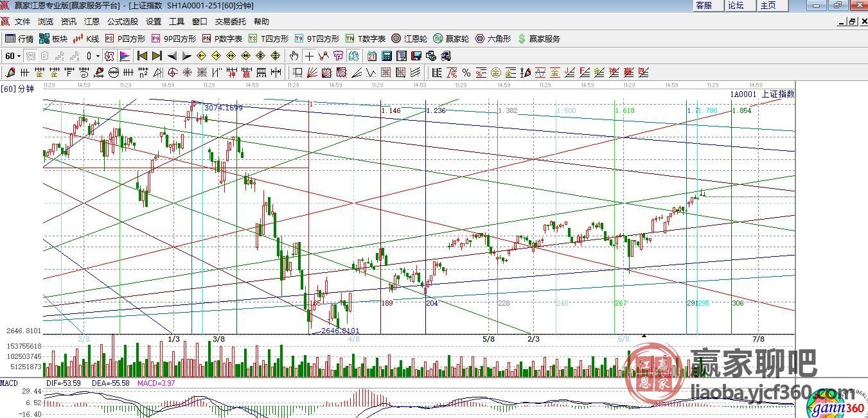The width and height of the screenshot is (868, 418).
Task: Click the 2646.8101 low price label on chart
Action: tap(340, 331)
